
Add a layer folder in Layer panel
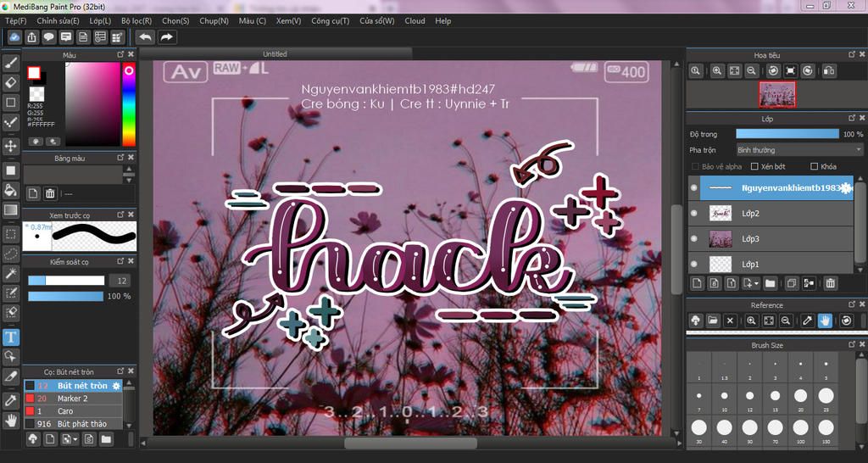pyautogui.click(x=770, y=283)
